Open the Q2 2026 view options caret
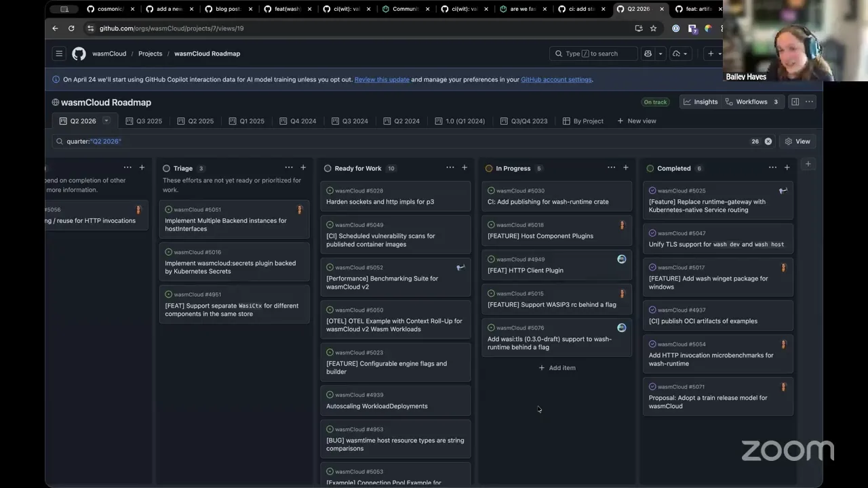 click(106, 121)
